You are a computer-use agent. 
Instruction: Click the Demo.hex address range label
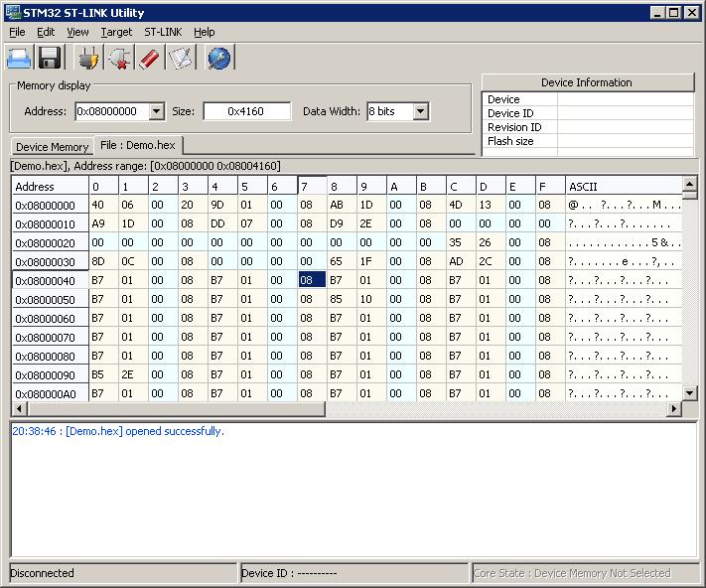point(145,166)
